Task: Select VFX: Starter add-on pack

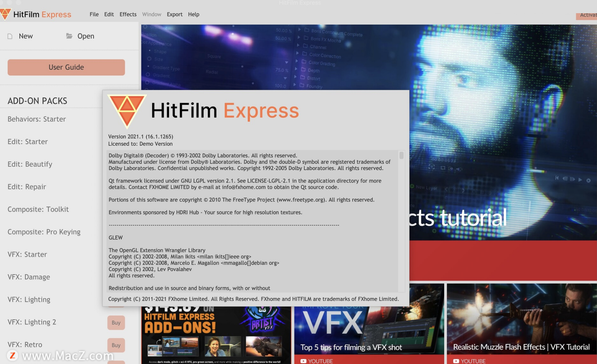Action: point(27,254)
